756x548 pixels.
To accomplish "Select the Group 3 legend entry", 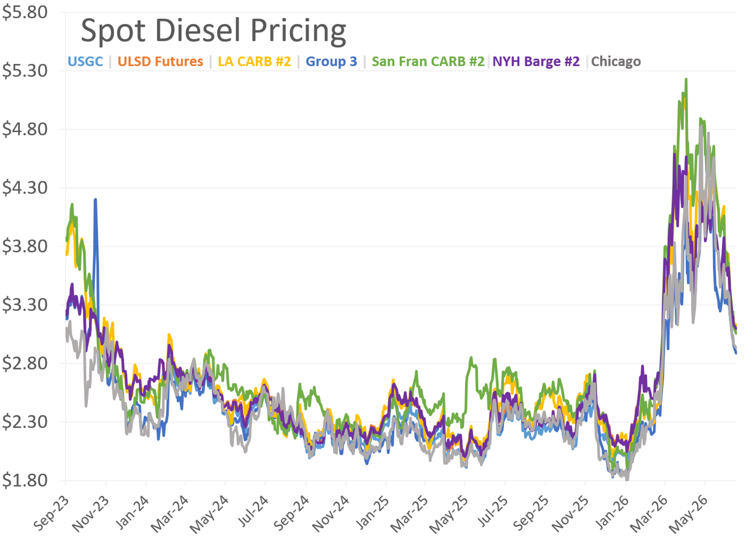I will 331,62.
